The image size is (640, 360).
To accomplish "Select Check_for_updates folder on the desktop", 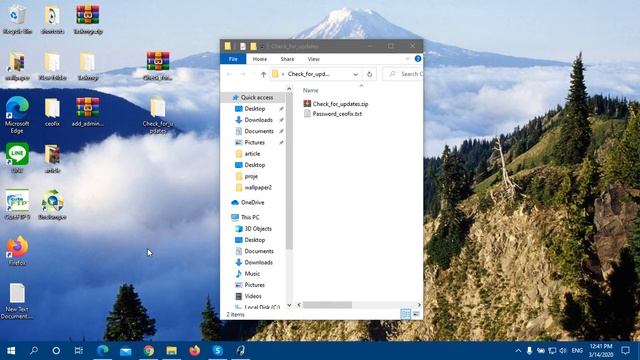I will tap(158, 115).
